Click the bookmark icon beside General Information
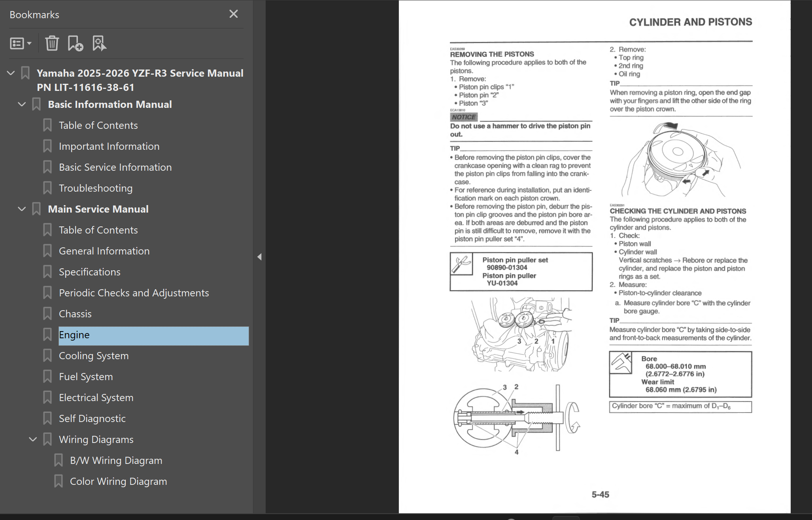812x520 pixels. [x=47, y=251]
